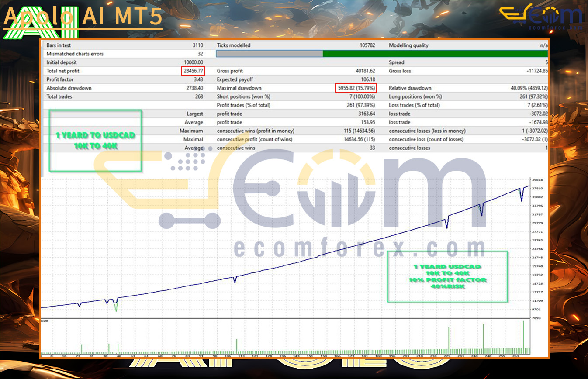Image resolution: width=588 pixels, height=379 pixels.
Task: Click the large ecomforex.com watermark text
Action: tap(359, 248)
